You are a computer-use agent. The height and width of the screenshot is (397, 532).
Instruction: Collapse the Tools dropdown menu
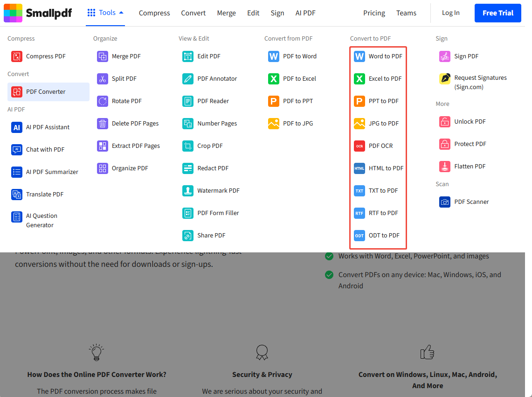[105, 13]
